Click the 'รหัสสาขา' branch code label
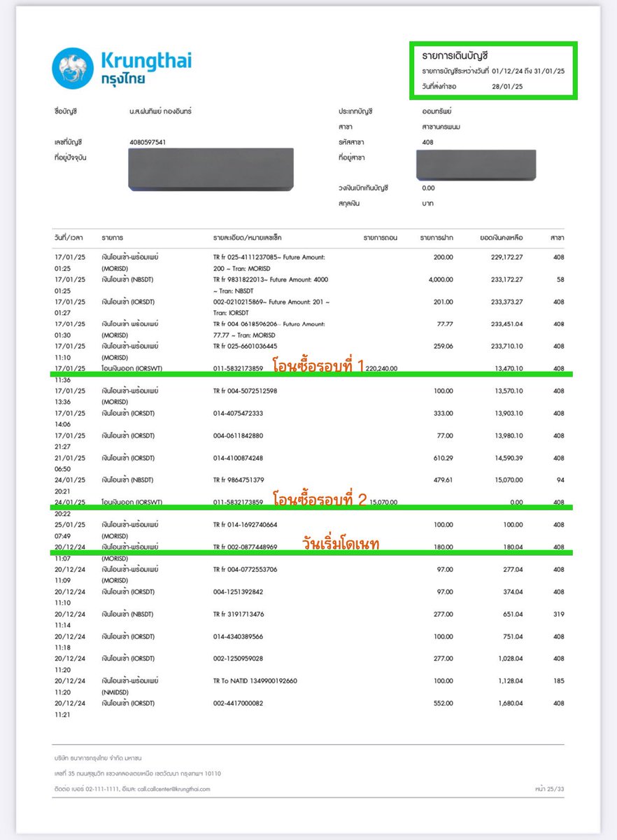The height and width of the screenshot is (840, 617). pos(352,142)
